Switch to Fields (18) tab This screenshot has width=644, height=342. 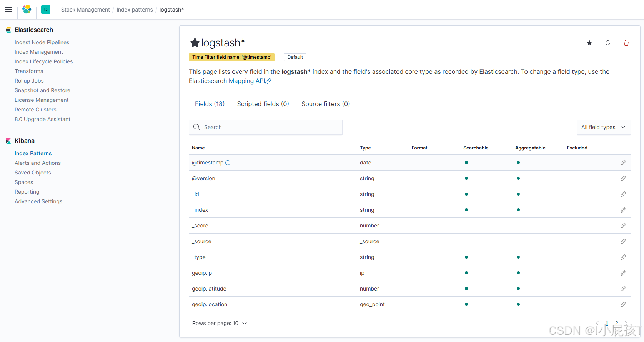point(210,104)
